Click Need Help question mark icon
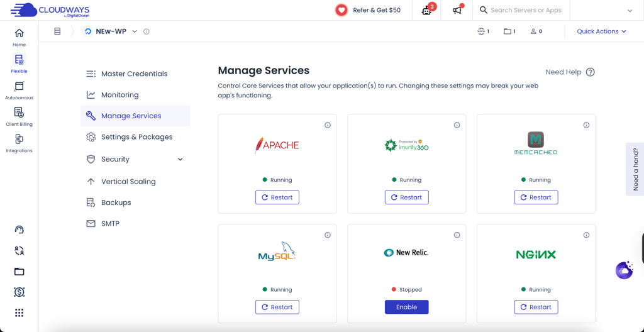 coord(590,72)
